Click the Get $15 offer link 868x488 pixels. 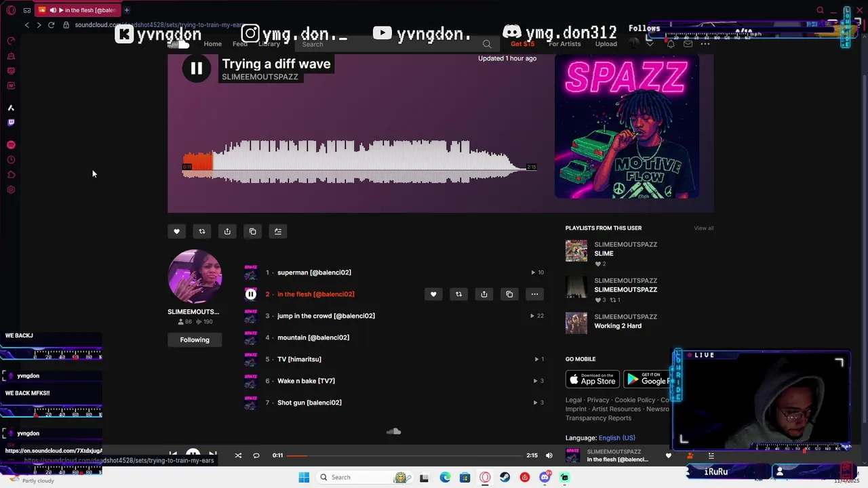pyautogui.click(x=523, y=44)
